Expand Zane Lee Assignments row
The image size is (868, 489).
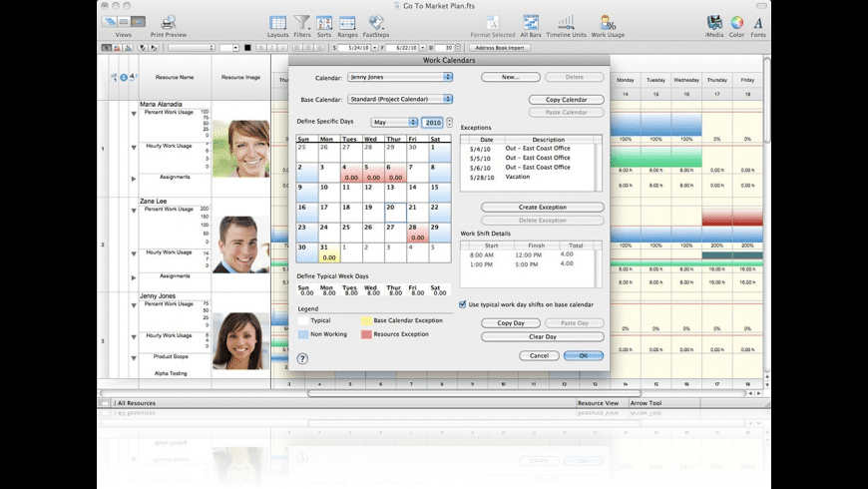[x=134, y=277]
